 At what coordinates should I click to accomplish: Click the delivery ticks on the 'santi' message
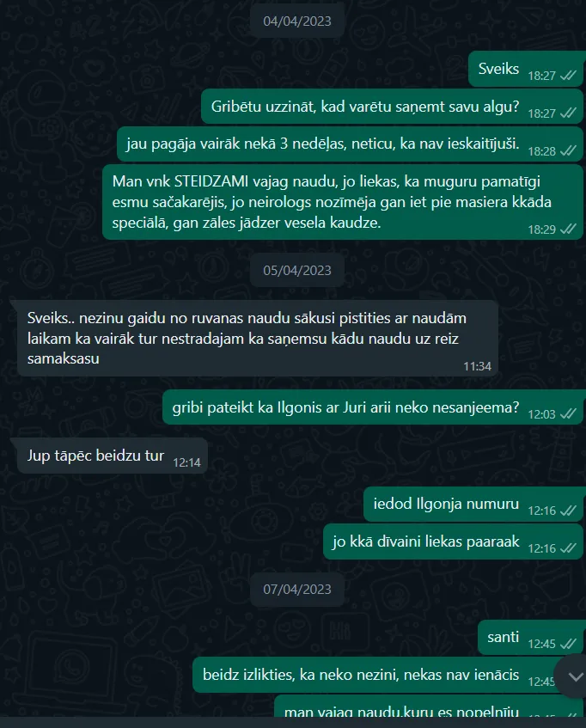pos(568,644)
